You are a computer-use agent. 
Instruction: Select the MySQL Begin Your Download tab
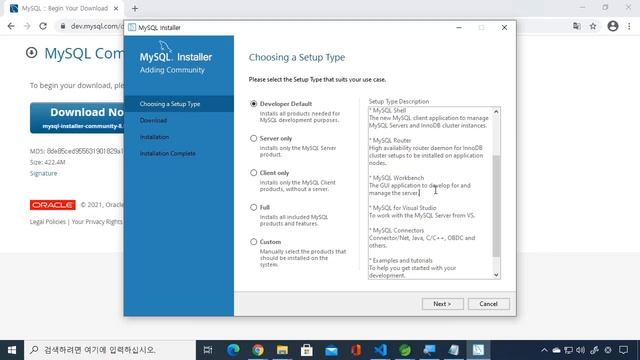pos(64,8)
